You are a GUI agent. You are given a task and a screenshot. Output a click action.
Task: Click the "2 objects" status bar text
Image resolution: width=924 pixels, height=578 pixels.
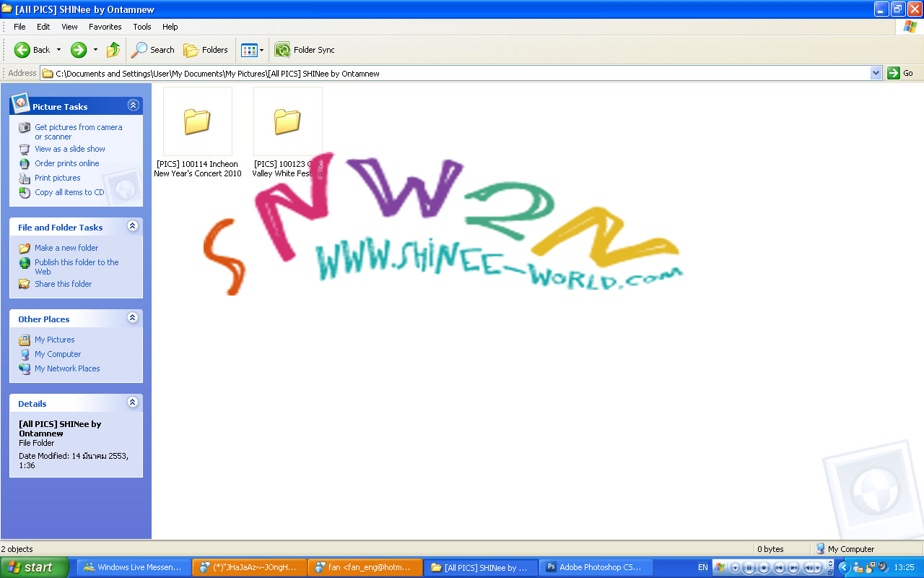point(17,549)
